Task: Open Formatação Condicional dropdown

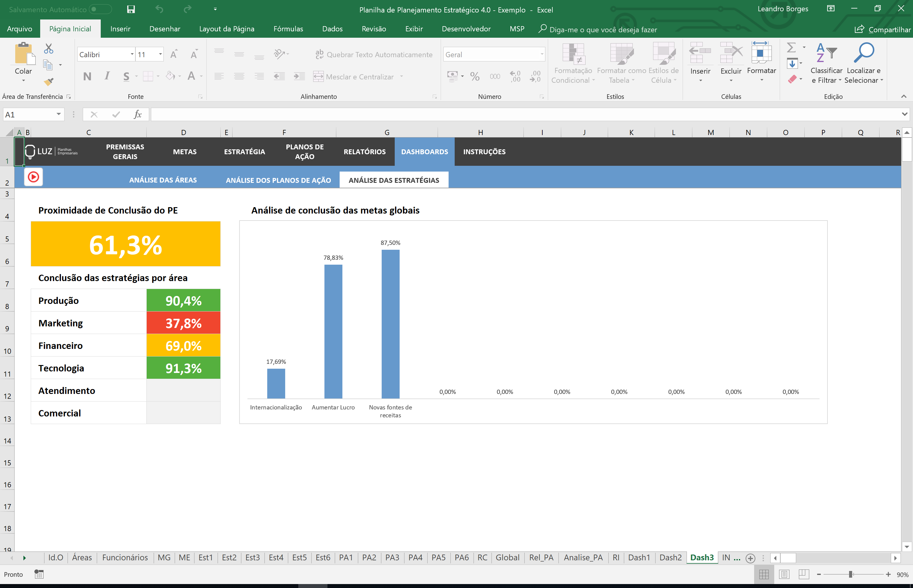Action: pyautogui.click(x=573, y=63)
